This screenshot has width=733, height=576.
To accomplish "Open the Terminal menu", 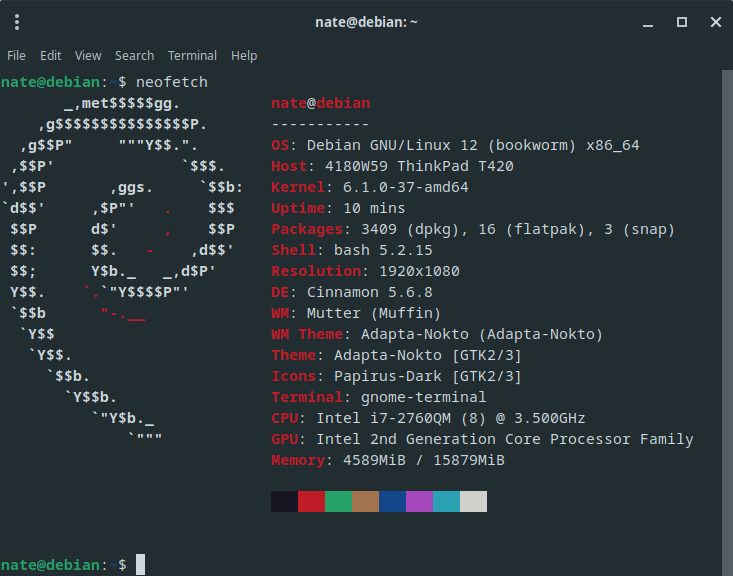I will click(x=192, y=56).
